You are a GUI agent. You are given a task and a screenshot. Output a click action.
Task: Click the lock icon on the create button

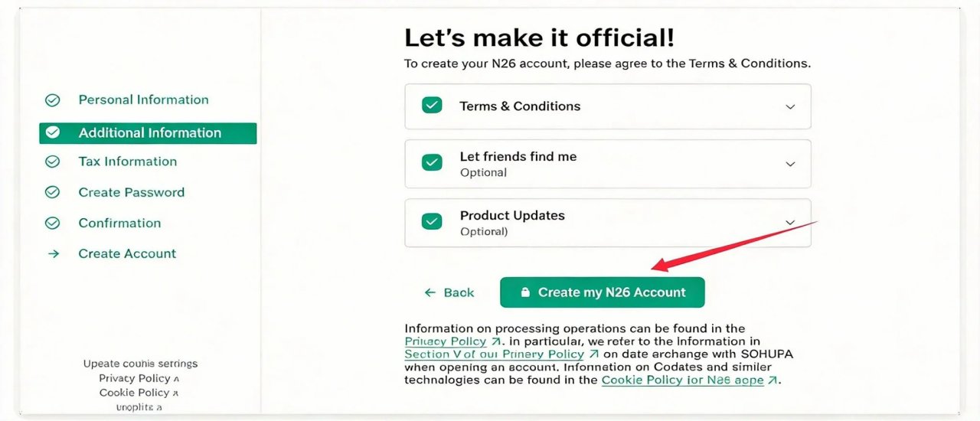tap(525, 292)
